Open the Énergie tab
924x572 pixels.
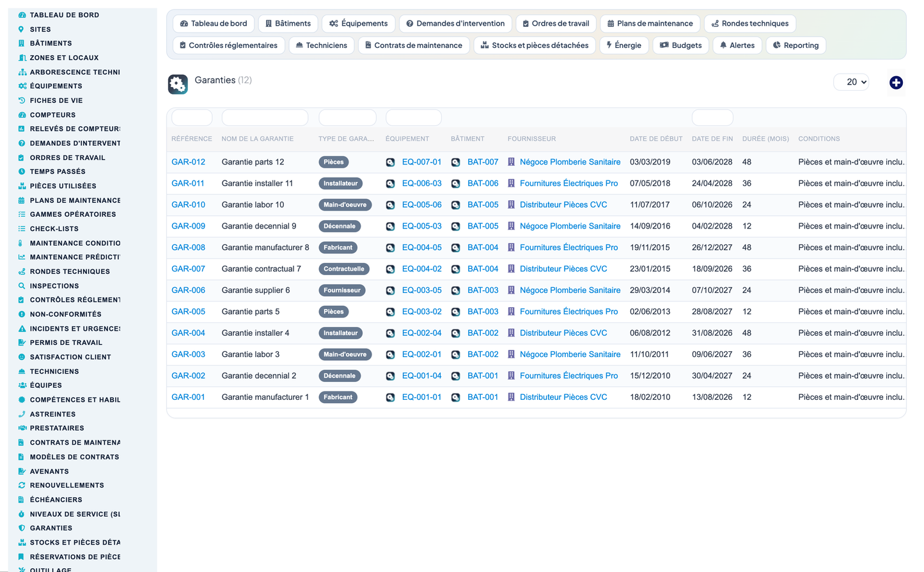[624, 45]
